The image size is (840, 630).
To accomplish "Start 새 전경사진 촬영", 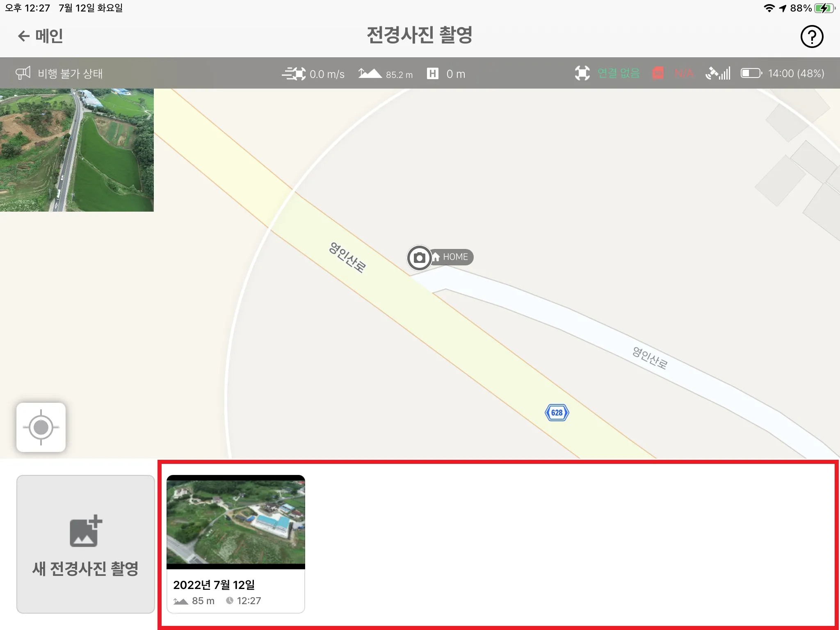I will pyautogui.click(x=86, y=544).
